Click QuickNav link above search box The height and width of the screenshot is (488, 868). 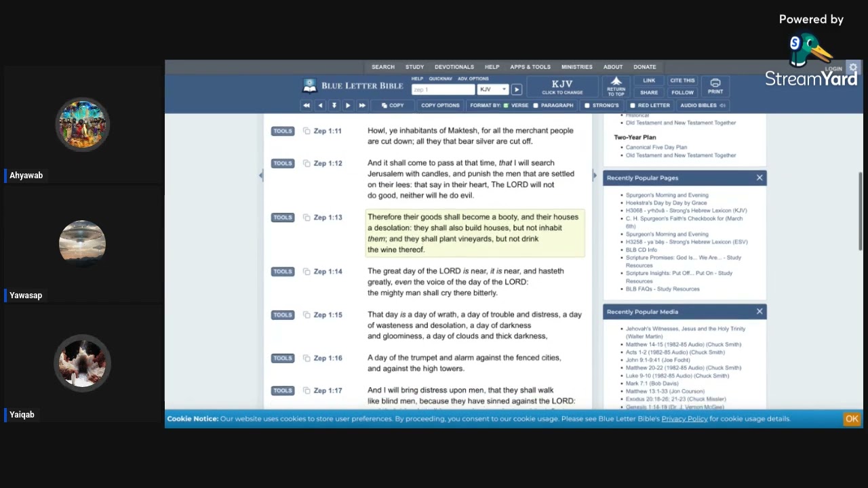click(x=440, y=79)
